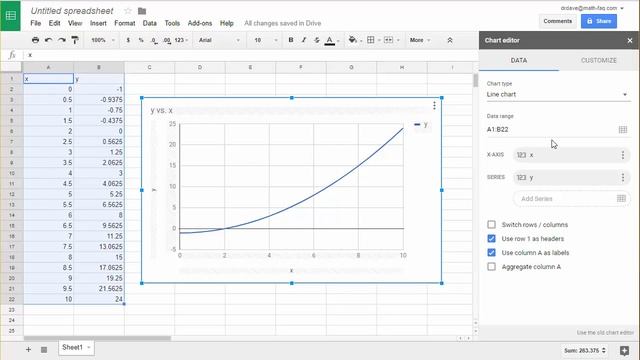The width and height of the screenshot is (640, 360).
Task: Click the Explore icon at bottom right
Action: coord(624,350)
